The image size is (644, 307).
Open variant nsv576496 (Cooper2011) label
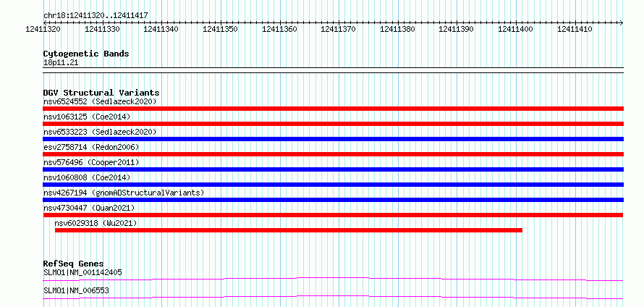click(91, 162)
